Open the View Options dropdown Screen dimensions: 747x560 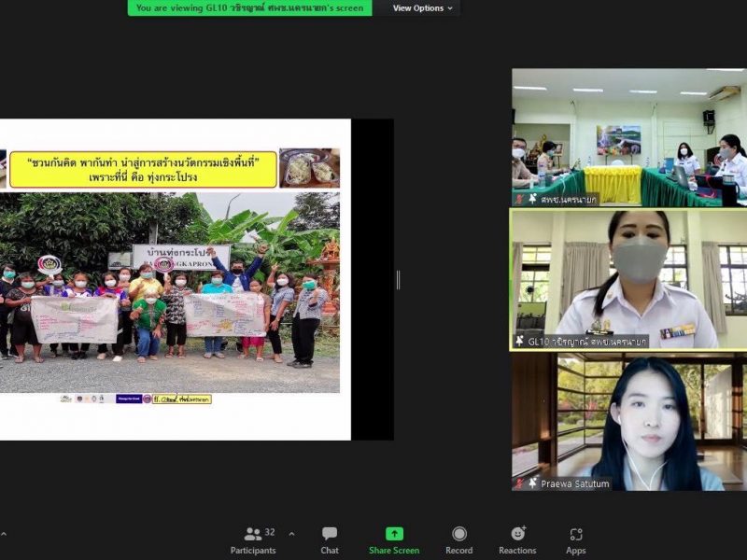[422, 8]
